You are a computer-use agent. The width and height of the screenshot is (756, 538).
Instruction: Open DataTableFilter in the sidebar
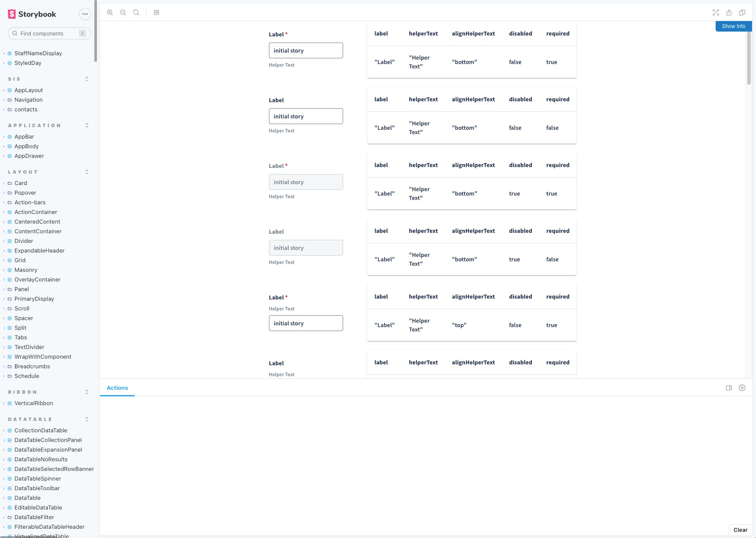[x=34, y=517]
